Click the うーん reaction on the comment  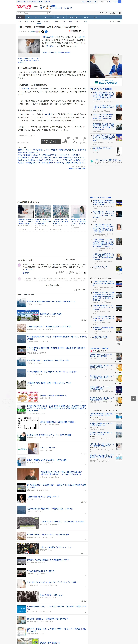pos(77,273)
